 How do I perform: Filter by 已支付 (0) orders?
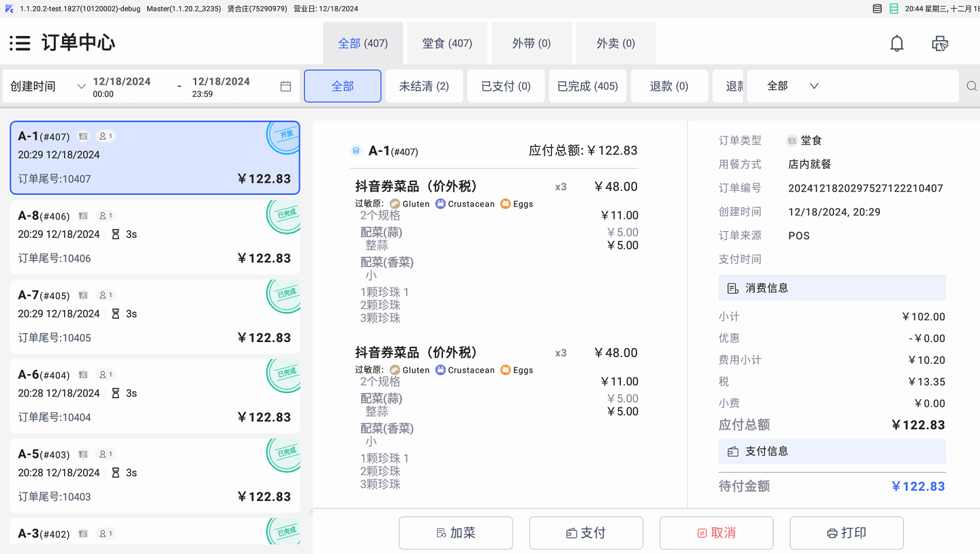[x=506, y=87]
